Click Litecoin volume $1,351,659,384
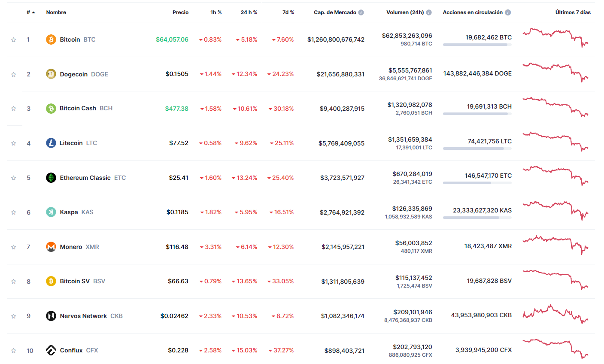Viewport: 604px width, 364px height. tap(410, 140)
